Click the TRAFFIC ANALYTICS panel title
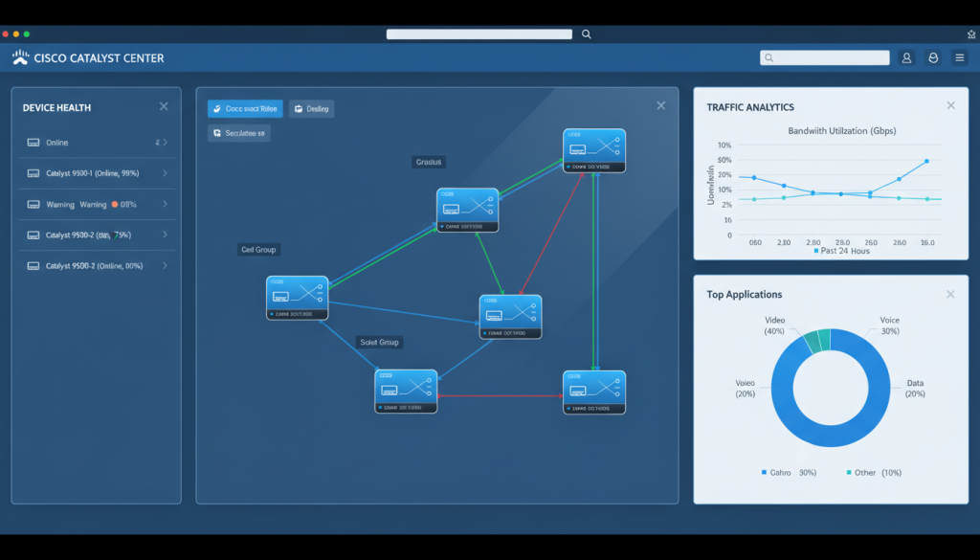Screen dimensions: 980x560 (x=750, y=107)
